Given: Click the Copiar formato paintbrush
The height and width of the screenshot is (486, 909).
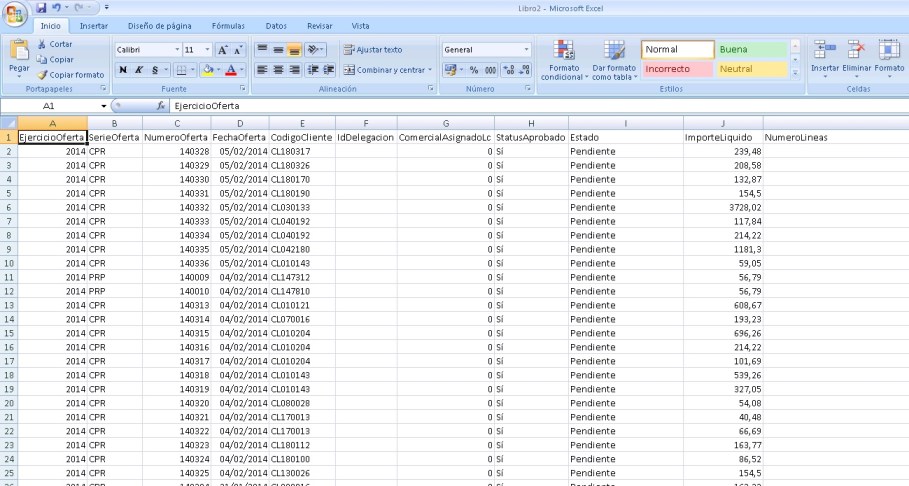Looking at the screenshot, I should tap(70, 75).
